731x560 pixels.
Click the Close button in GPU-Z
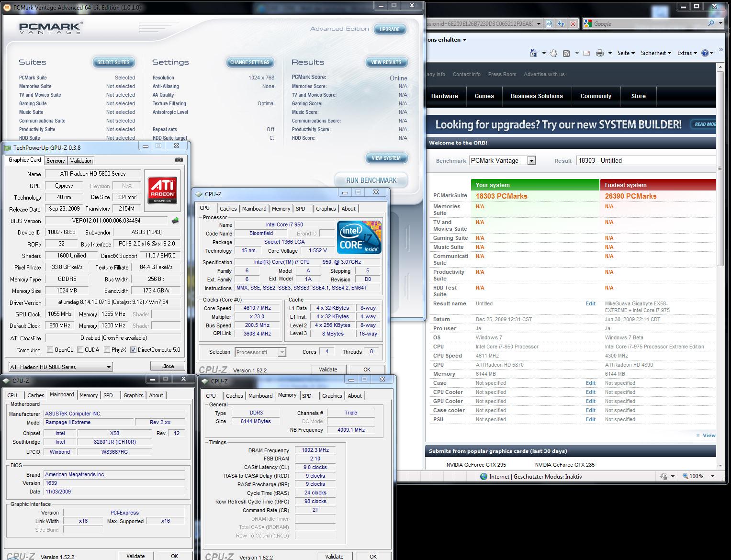(168, 366)
